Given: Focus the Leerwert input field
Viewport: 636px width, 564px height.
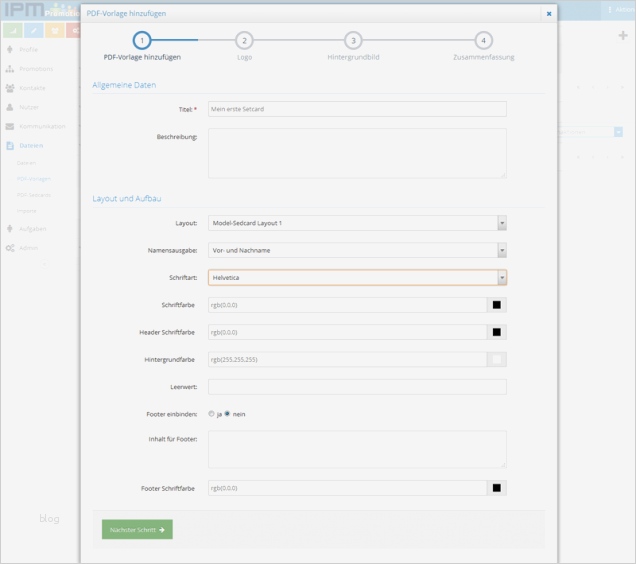Looking at the screenshot, I should coord(357,387).
